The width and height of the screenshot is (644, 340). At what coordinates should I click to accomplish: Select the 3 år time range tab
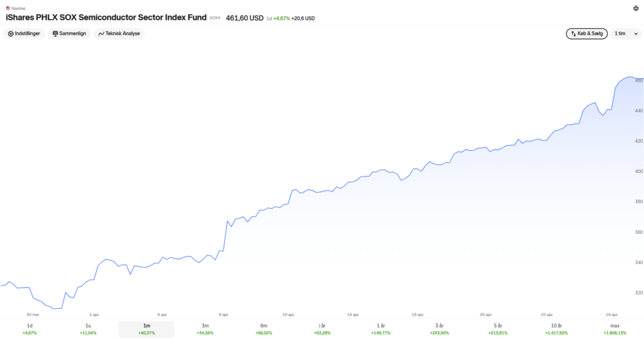[x=439, y=329]
